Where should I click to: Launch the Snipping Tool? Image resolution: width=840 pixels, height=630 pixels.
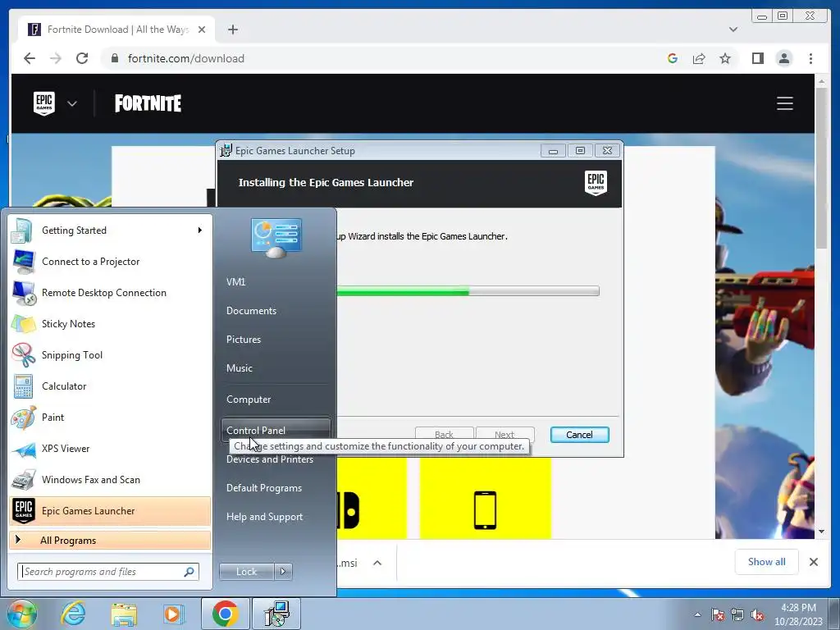point(110,354)
